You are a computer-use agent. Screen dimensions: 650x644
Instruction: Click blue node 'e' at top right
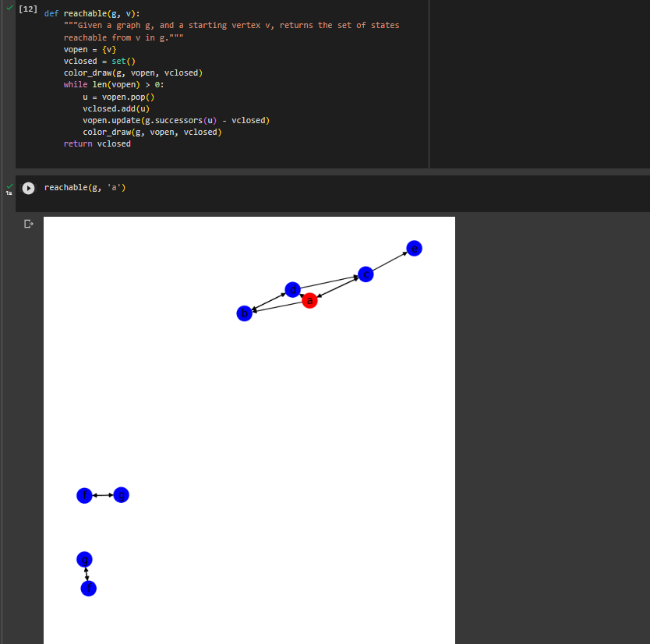point(414,248)
